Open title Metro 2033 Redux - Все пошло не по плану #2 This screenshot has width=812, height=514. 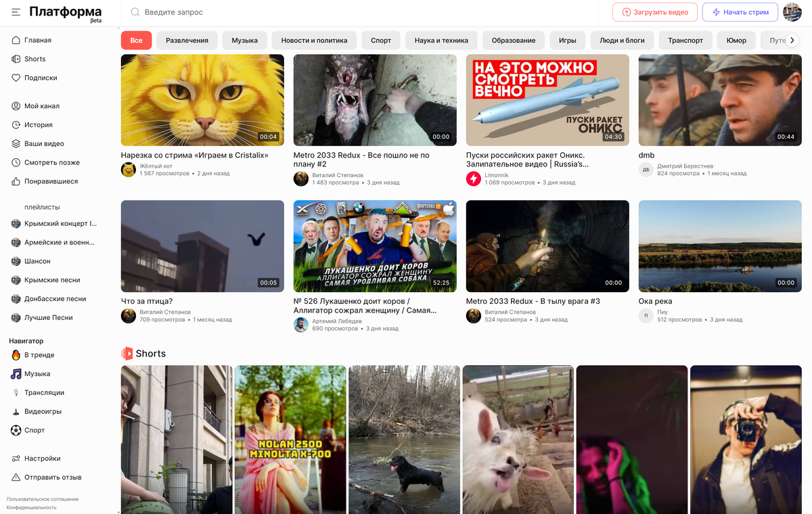(x=361, y=160)
